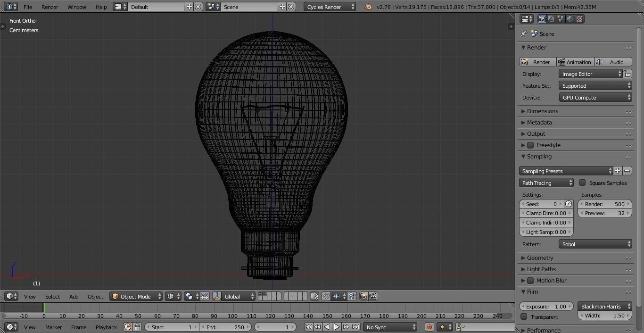Delete the current scene with the X icon
This screenshot has width=644, height=333.
click(x=291, y=7)
